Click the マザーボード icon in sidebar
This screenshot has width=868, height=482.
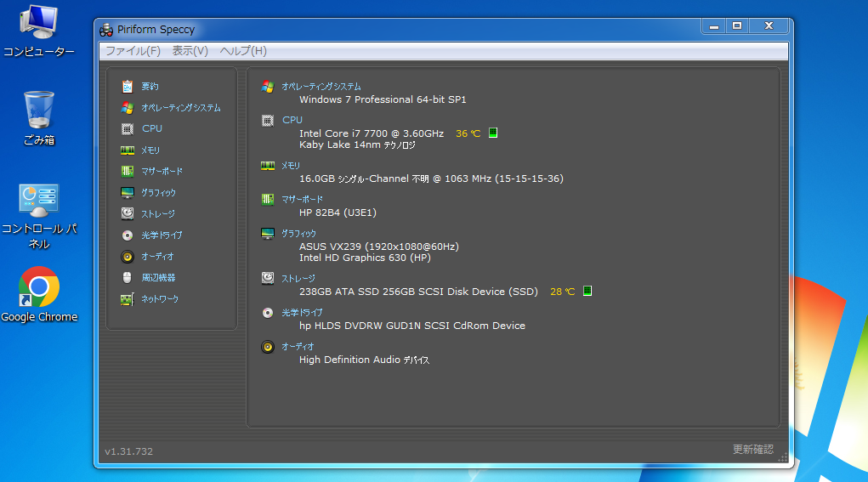(128, 172)
